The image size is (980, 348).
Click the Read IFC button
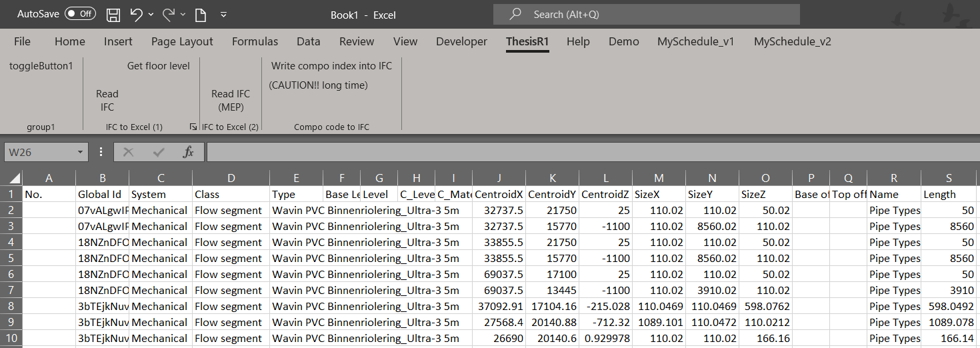[x=107, y=100]
